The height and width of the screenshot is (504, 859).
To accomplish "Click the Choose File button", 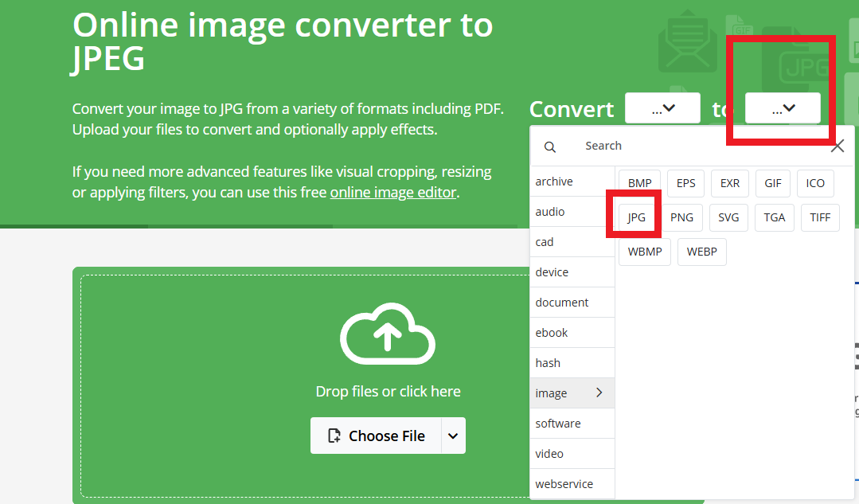I will (x=376, y=436).
